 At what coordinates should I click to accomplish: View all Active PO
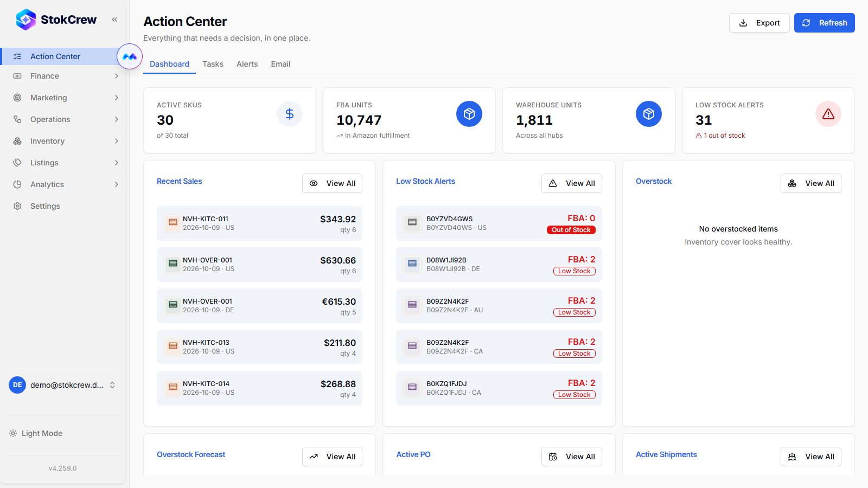point(571,457)
